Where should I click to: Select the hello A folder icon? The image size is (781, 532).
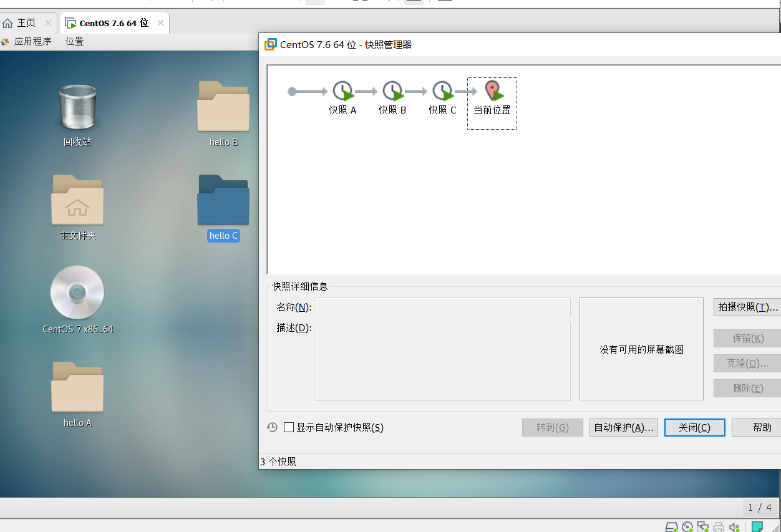click(77, 387)
